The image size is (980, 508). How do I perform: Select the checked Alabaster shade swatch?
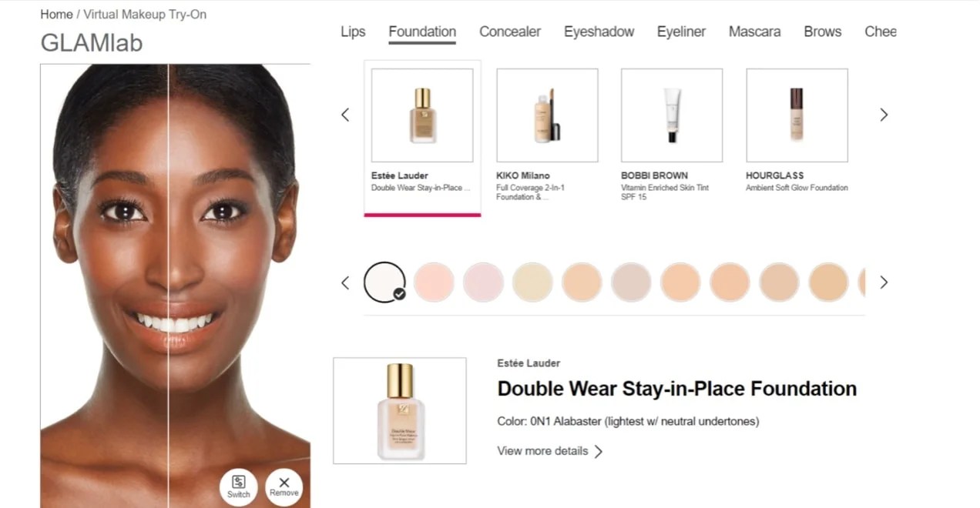[384, 282]
